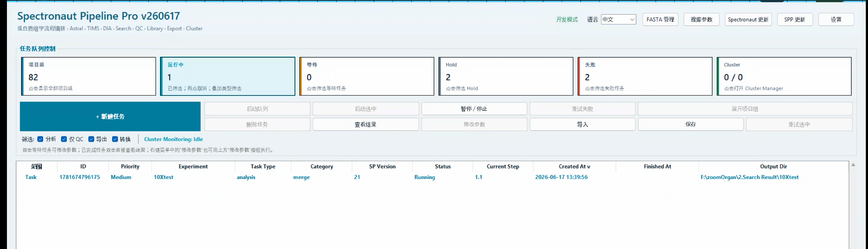Sort by the Experiment column header
868x249 pixels.
point(193,166)
